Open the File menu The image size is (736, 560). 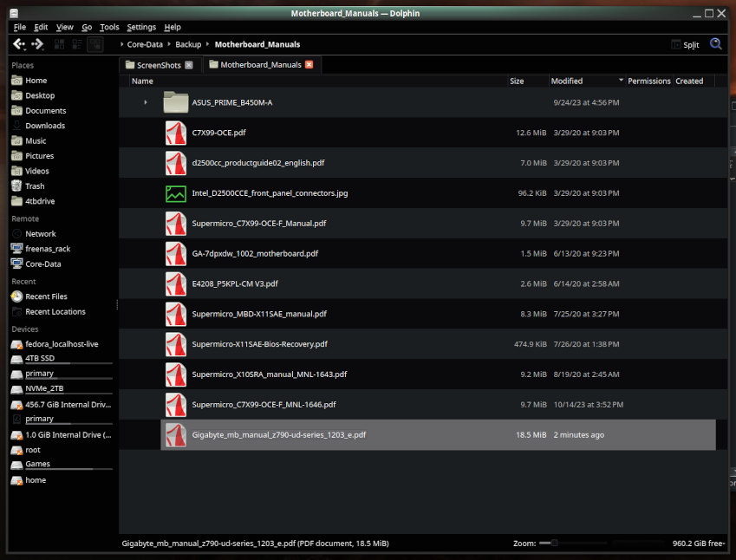20,27
